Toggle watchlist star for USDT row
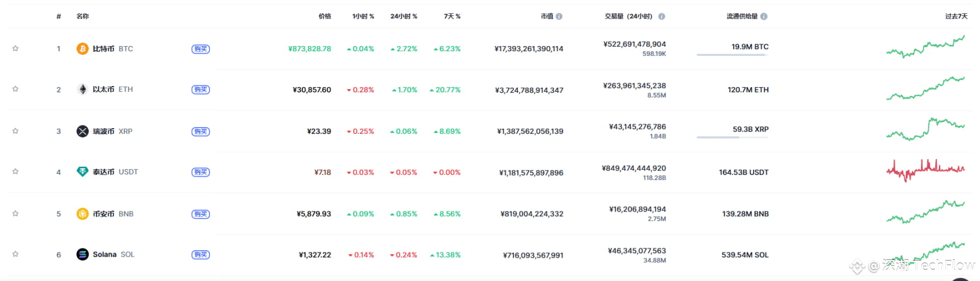 tap(15, 172)
